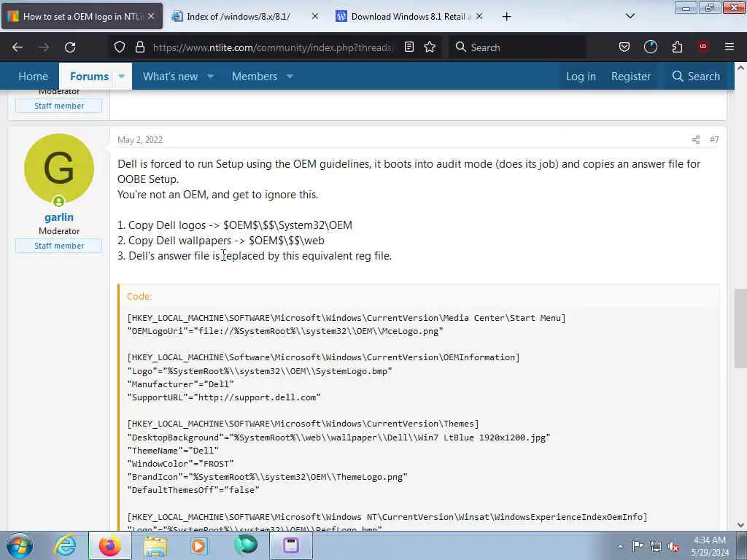This screenshot has width=747, height=560.
Task: Open the purple taskbar application
Action: coord(291,545)
